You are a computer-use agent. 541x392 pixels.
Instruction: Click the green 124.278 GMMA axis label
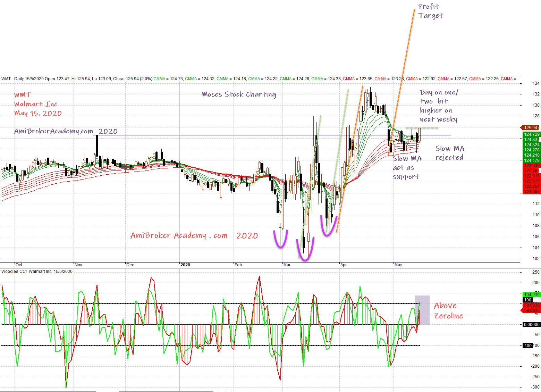click(x=532, y=150)
